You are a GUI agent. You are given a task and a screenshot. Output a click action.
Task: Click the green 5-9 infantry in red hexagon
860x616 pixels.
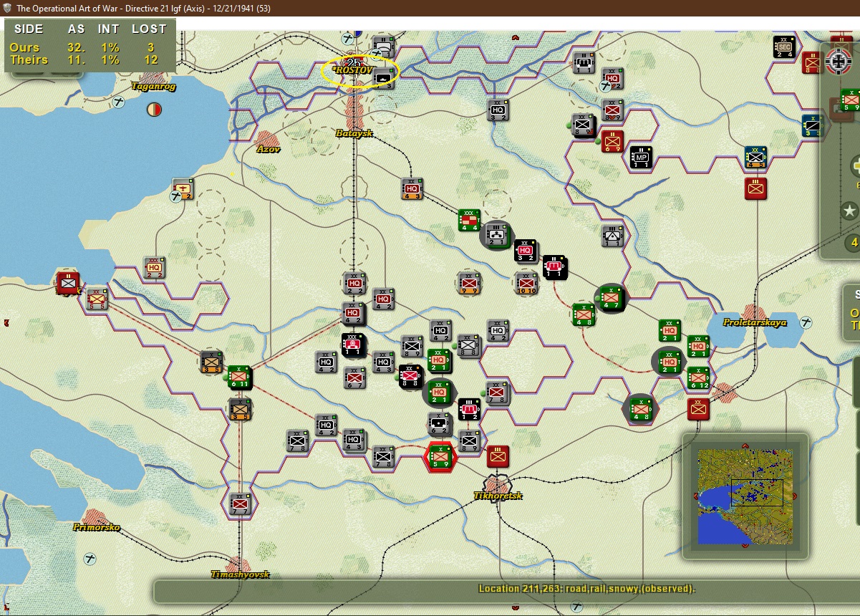(440, 456)
